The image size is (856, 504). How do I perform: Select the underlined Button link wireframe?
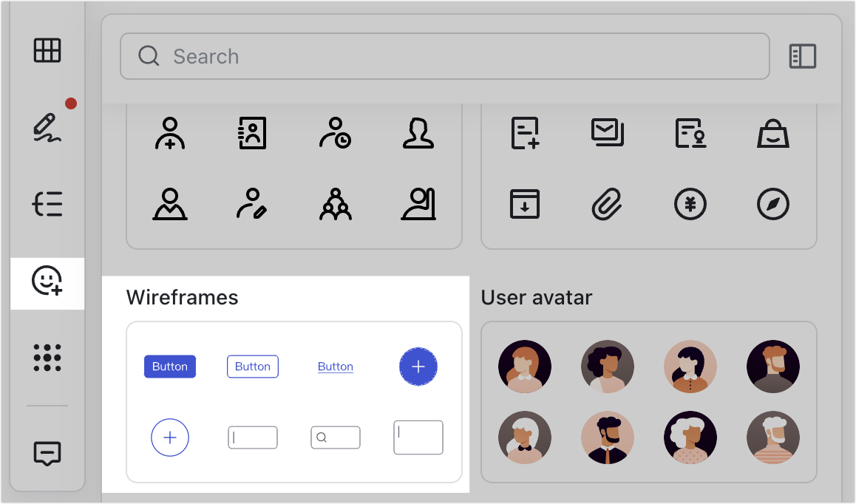[336, 367]
